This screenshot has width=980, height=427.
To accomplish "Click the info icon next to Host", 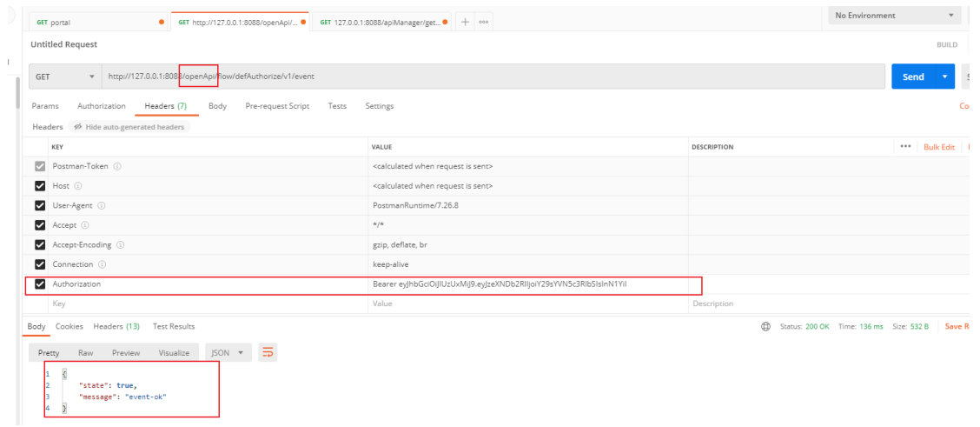I will coord(78,185).
